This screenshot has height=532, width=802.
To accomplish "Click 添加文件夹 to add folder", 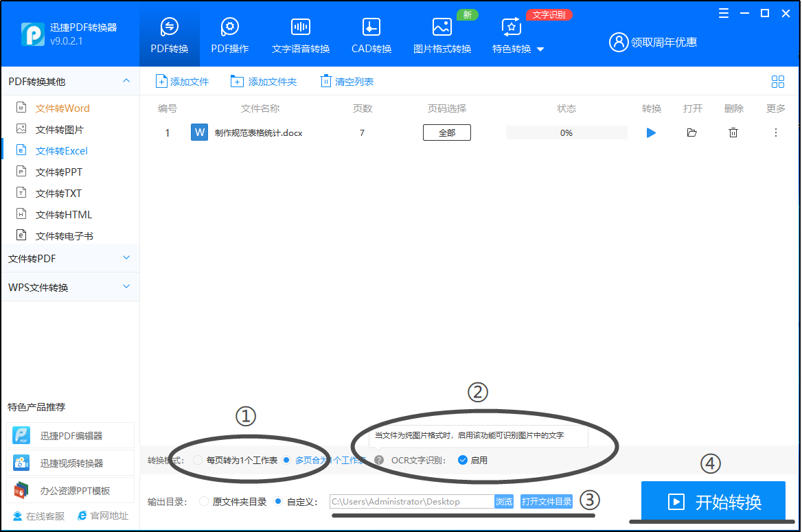I will (x=264, y=81).
